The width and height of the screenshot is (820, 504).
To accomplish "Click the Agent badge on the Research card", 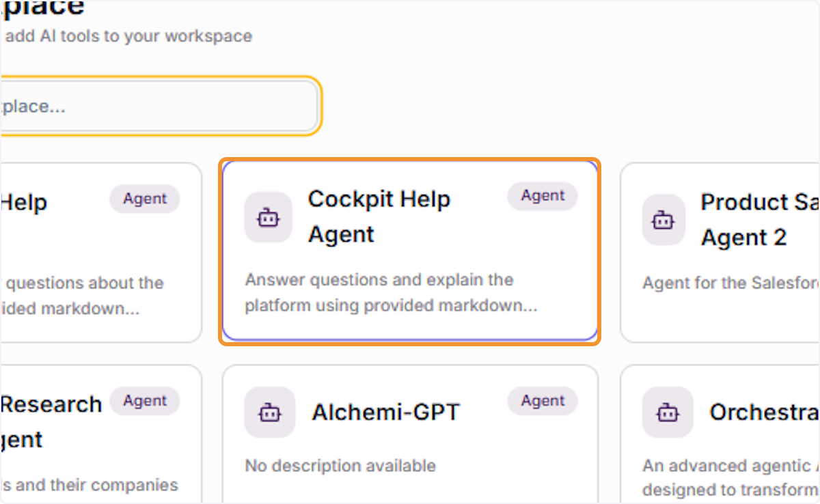I will pos(145,402).
